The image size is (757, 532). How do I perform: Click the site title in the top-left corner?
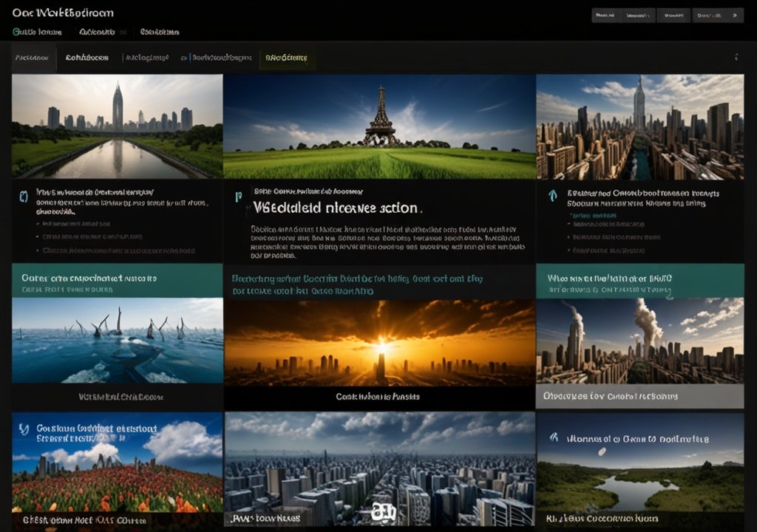pos(63,13)
